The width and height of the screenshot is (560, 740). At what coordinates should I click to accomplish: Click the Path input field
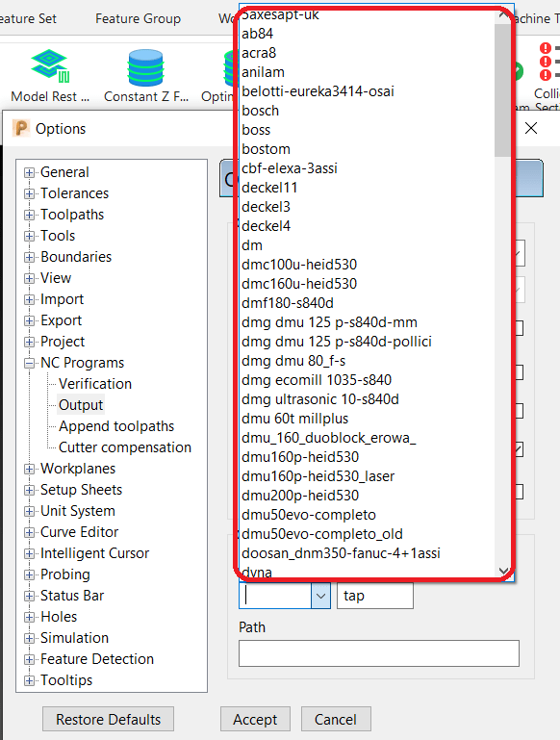click(x=379, y=653)
